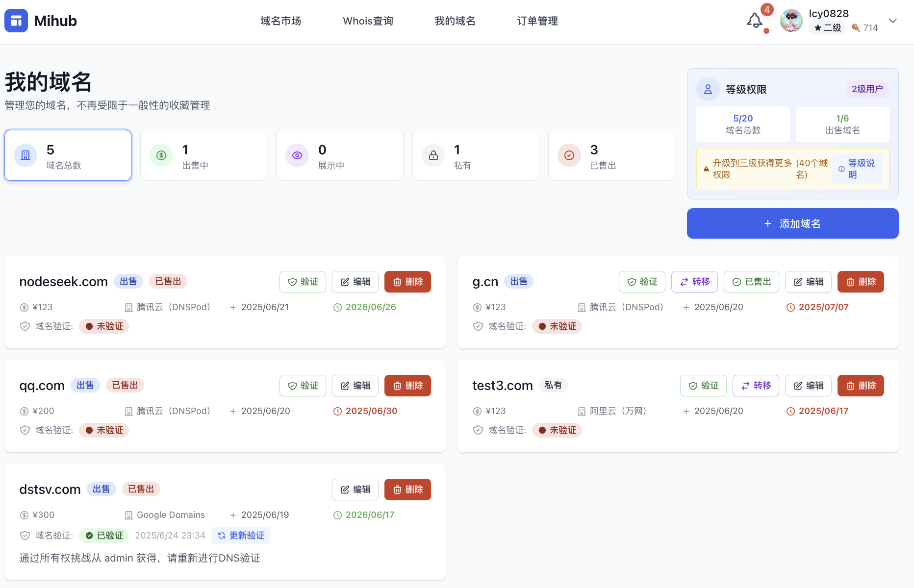Open 订单管理 in the navigation
This screenshot has width=914, height=588.
(537, 21)
